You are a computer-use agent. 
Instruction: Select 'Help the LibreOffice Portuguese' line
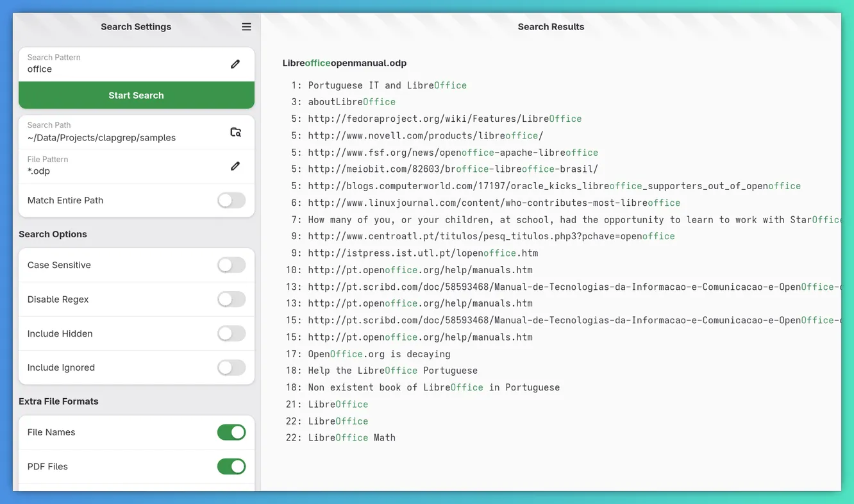392,371
